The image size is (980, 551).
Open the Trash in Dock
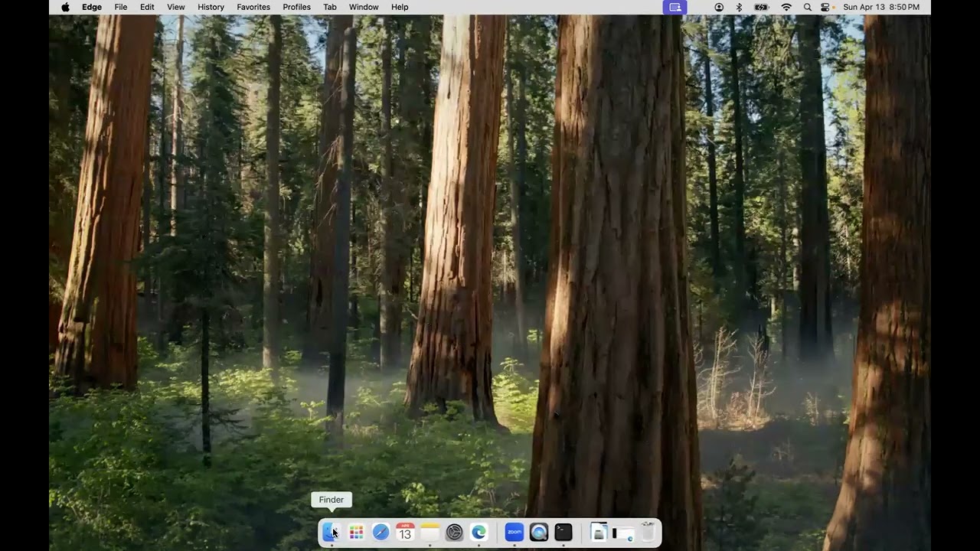[648, 532]
